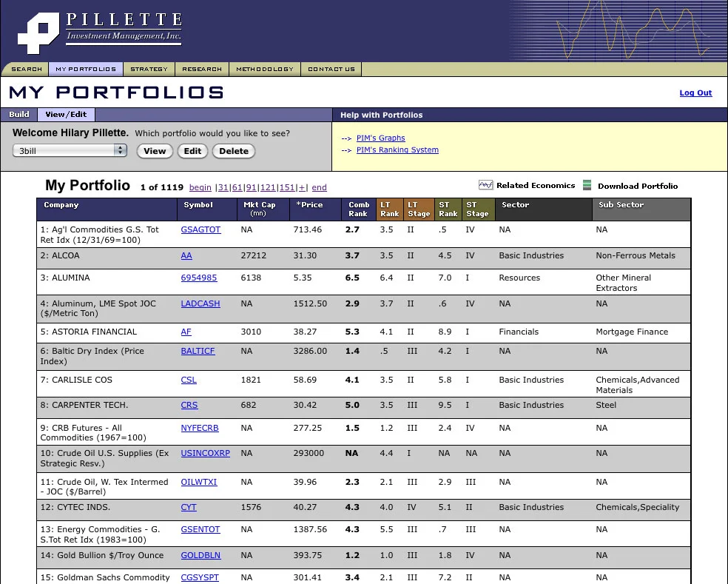Click Download Portfolio label

pyautogui.click(x=638, y=186)
